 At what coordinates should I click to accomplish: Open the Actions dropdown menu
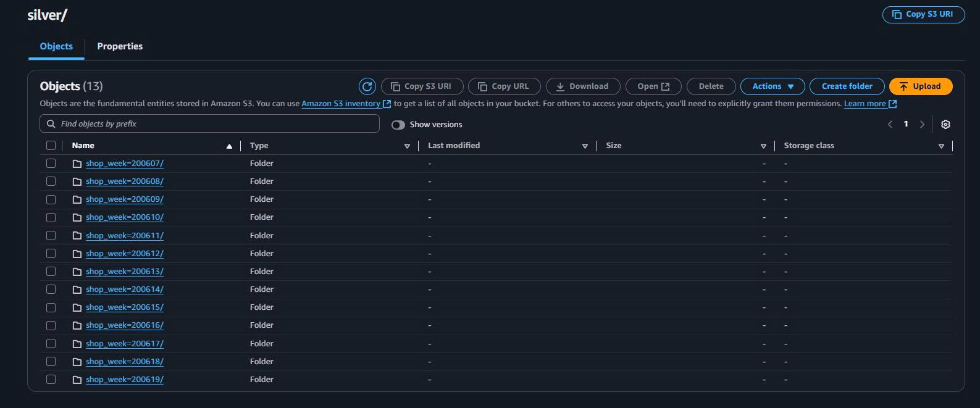pyautogui.click(x=772, y=86)
